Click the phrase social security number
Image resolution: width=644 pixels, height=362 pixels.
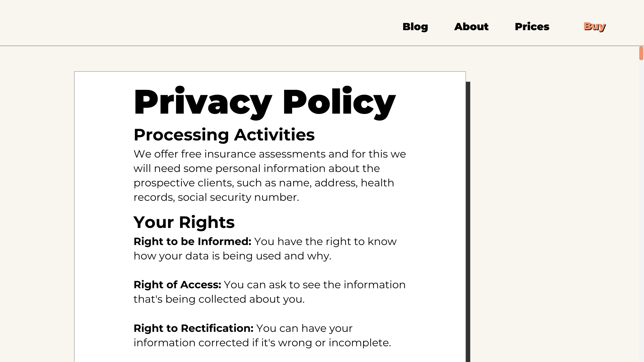tap(237, 197)
